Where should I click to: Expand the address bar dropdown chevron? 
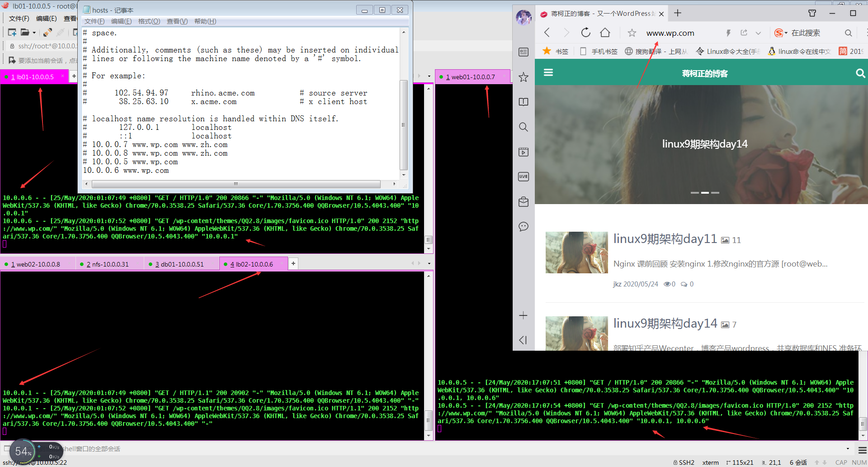click(x=758, y=33)
